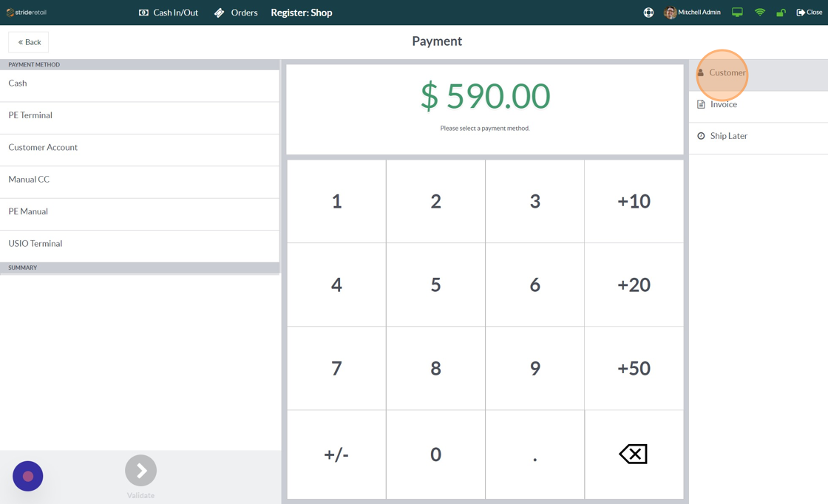Screen dimensions: 828x504
Task: Add +50 on the numpad
Action: [634, 368]
